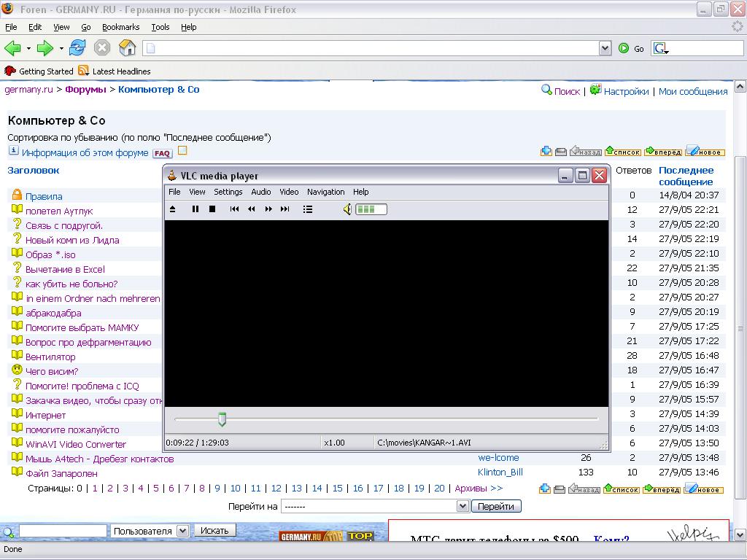747x560 pixels.
Task: Click the forum search text box at the bottom
Action: pos(63,531)
